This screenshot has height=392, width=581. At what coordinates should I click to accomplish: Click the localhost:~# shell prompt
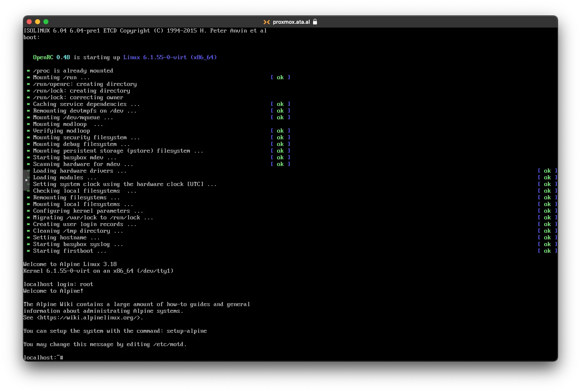[43, 357]
